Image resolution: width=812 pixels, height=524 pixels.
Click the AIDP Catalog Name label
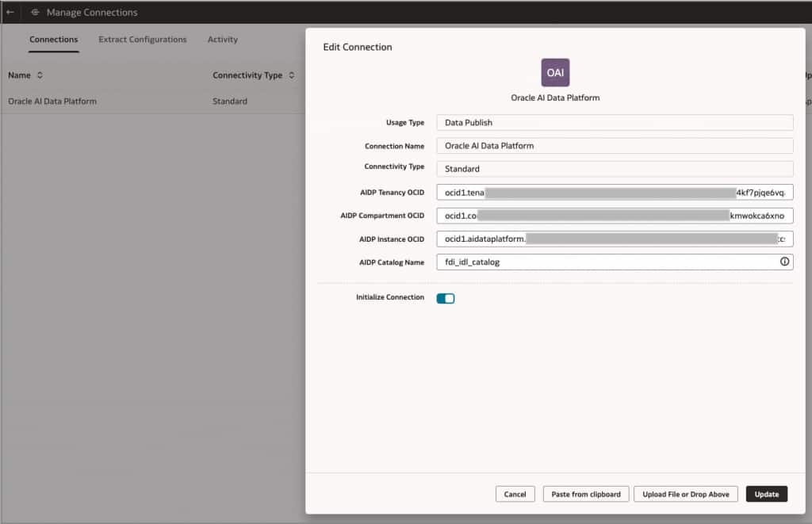(x=392, y=262)
